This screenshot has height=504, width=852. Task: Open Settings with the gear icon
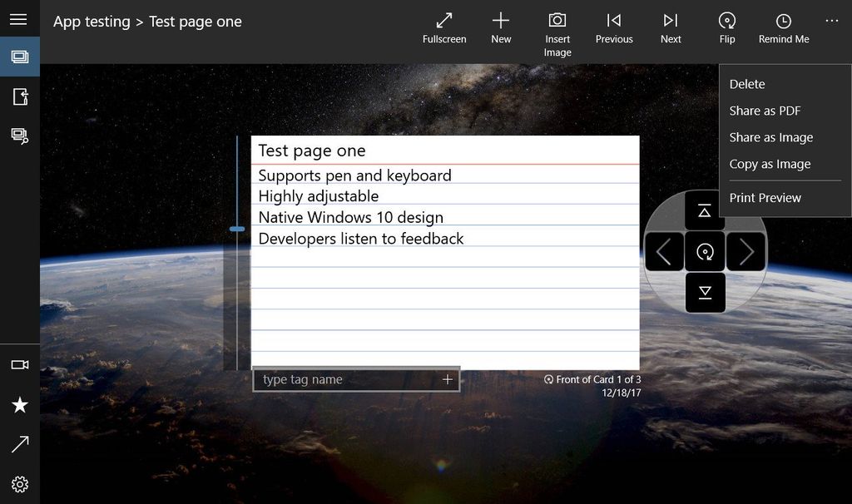coord(19,484)
